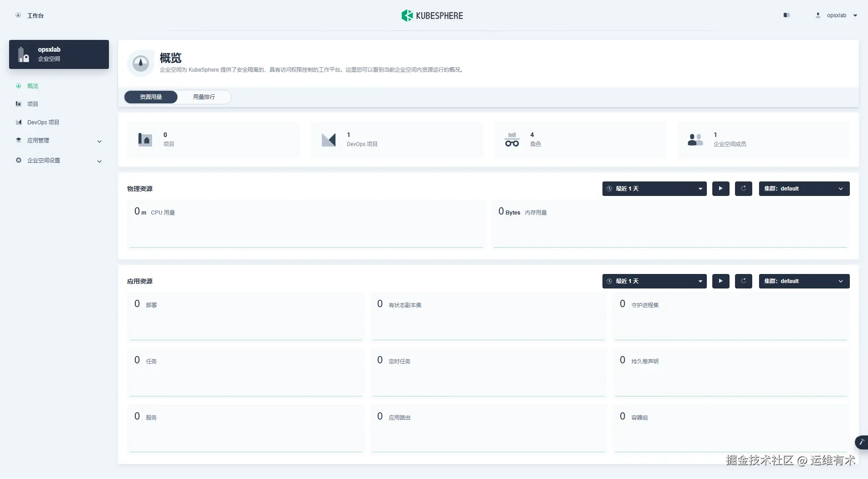Click the clock icon in 应用资源 time selector

pos(609,281)
